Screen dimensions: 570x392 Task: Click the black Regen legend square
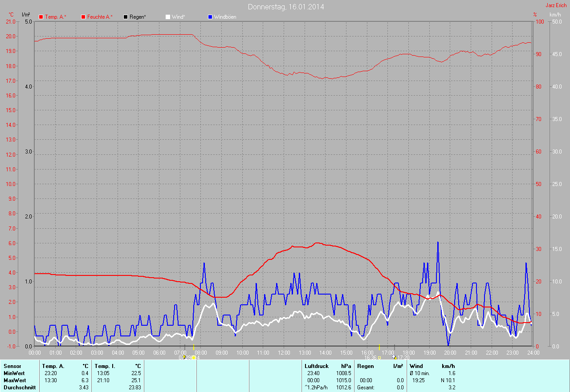click(x=126, y=17)
